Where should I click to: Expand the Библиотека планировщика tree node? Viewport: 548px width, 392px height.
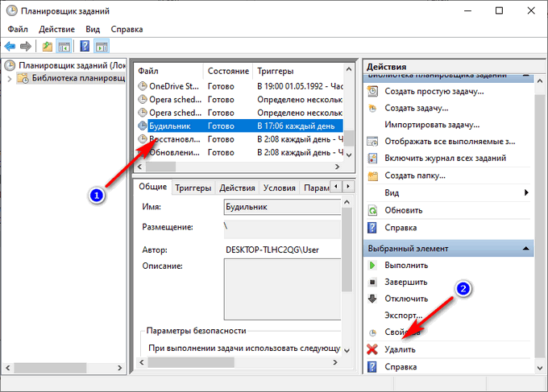pos(9,79)
